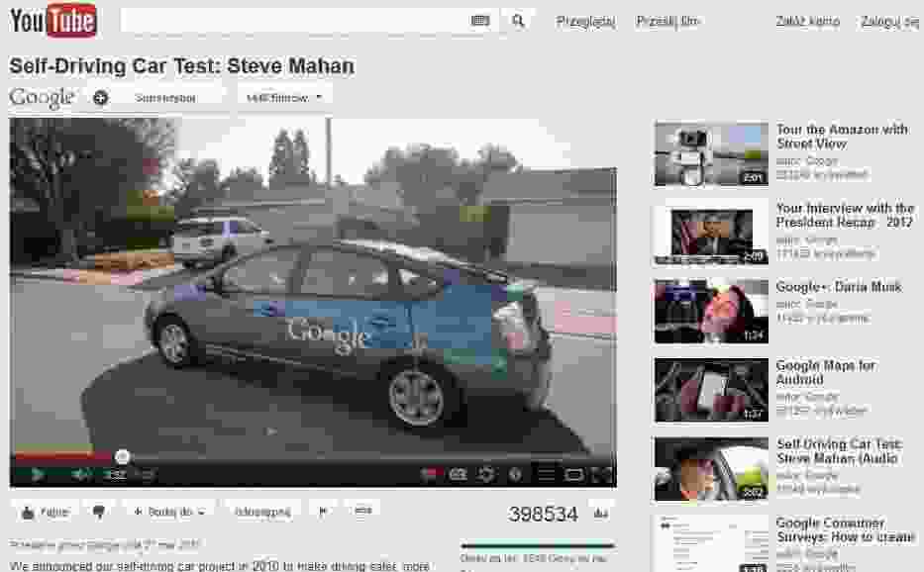
Task: Click the 398534 view count
Action: (543, 514)
